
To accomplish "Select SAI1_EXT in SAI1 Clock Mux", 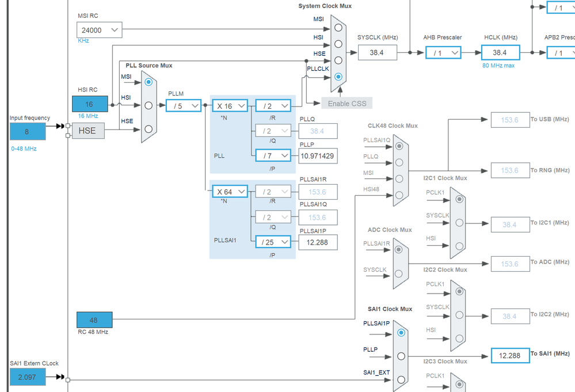I will [x=401, y=379].
